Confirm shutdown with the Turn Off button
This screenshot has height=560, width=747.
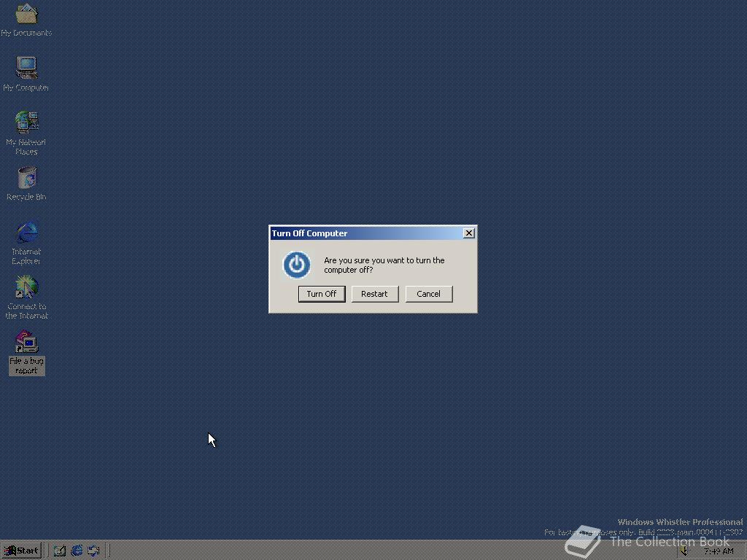coord(322,294)
